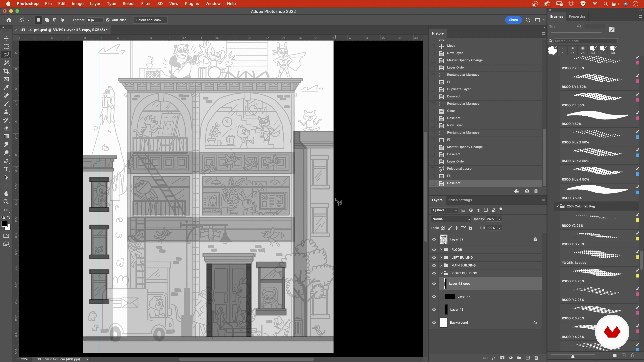Hide Layer 43 copy visibility eye
Image resolution: width=644 pixels, height=362 pixels.
pos(434,284)
